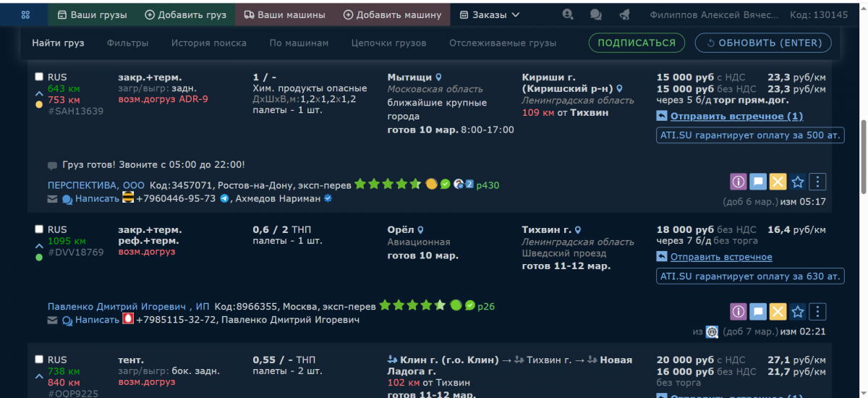Click the megaphone notifications icon in header
The width and height of the screenshot is (868, 398).
(x=624, y=14)
